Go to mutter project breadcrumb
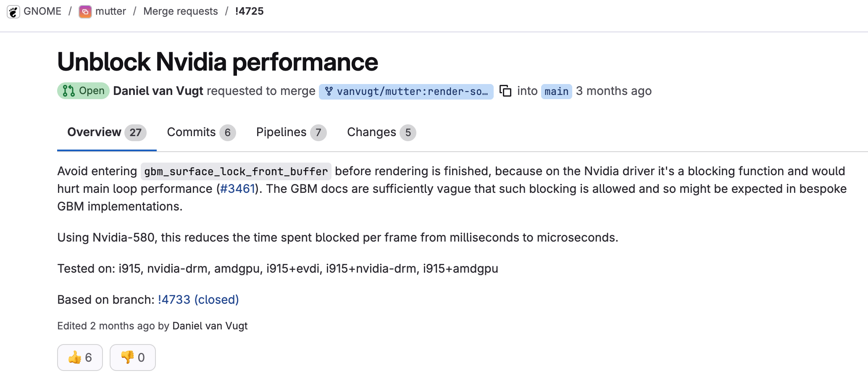The height and width of the screenshot is (384, 868). tap(110, 11)
